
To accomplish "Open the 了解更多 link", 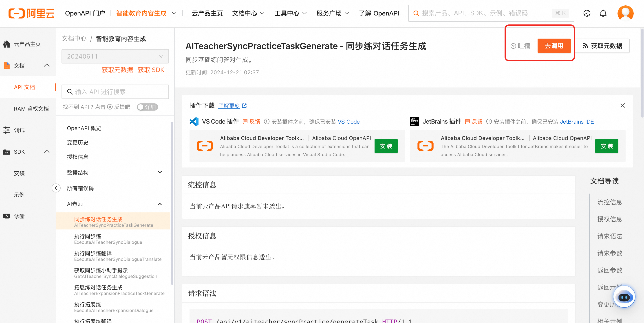I will (229, 106).
